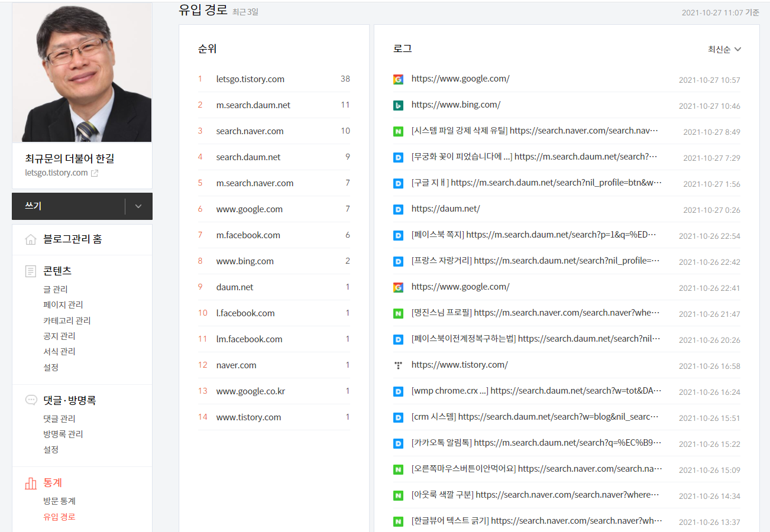Screen dimensions: 770x532
Task: Select rank 3 search.naver.com row
Action: pyautogui.click(x=274, y=131)
